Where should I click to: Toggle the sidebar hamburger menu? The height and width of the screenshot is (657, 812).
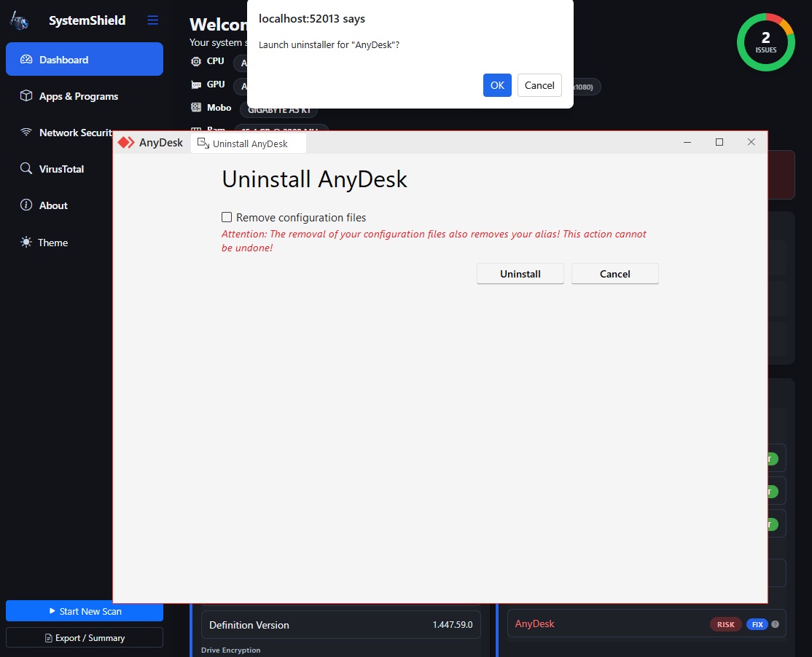152,20
